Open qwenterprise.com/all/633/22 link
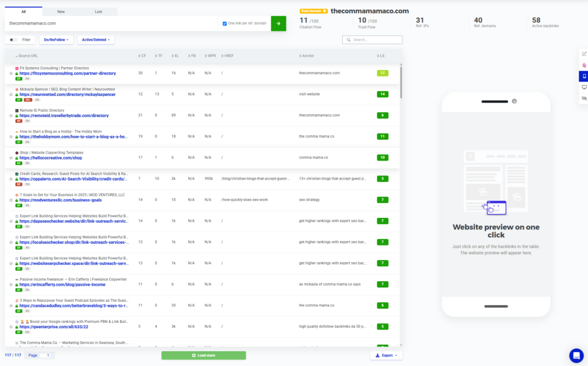Screen dimensions: 588x366 pyautogui.click(x=53, y=326)
